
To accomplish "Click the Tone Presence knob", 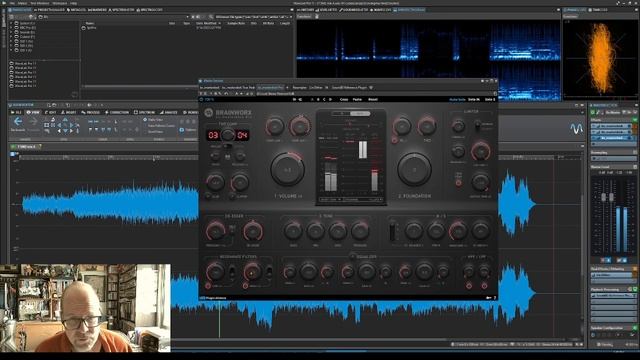I will [360, 231].
